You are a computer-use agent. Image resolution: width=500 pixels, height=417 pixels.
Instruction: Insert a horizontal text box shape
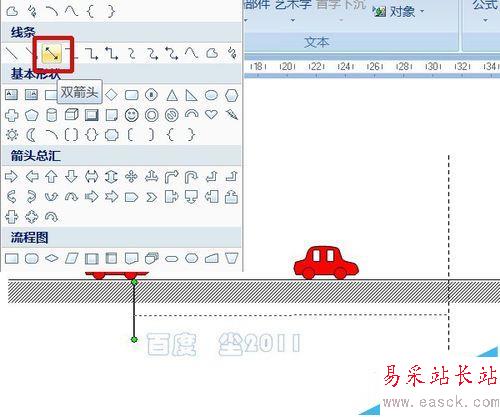[12, 95]
